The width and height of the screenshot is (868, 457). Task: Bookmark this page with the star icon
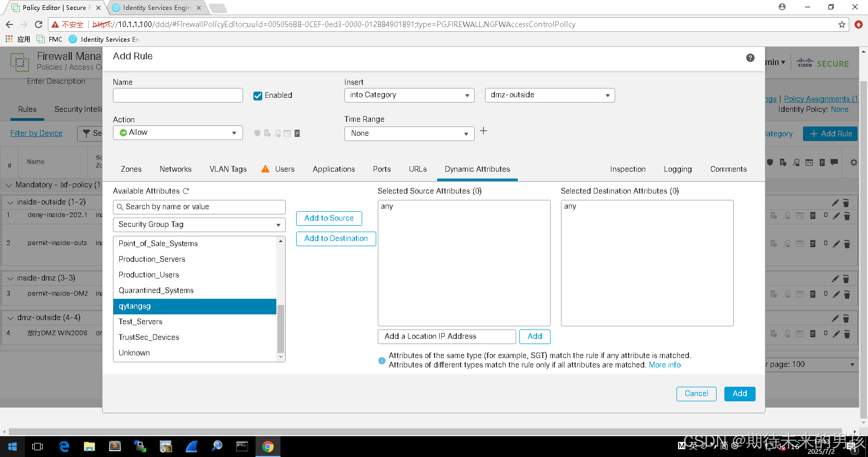(x=841, y=24)
